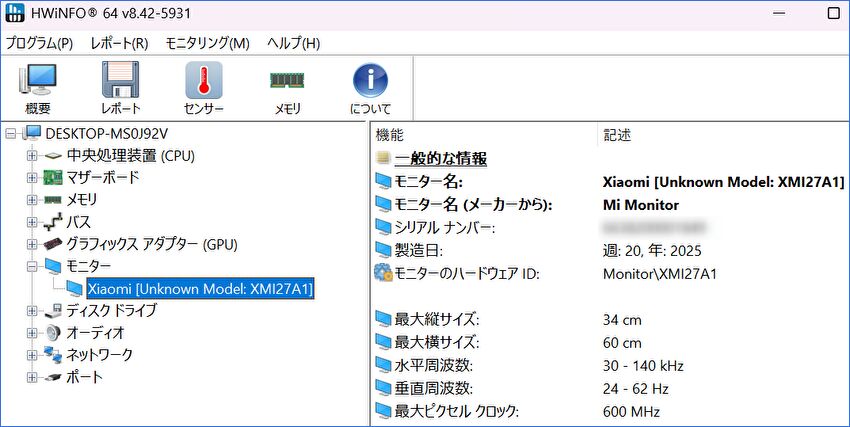Open the プログラム(P) menu

coord(39,43)
